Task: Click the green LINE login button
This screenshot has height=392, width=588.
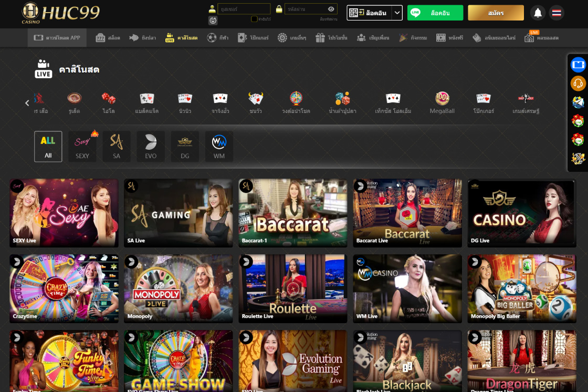Action: coord(435,13)
